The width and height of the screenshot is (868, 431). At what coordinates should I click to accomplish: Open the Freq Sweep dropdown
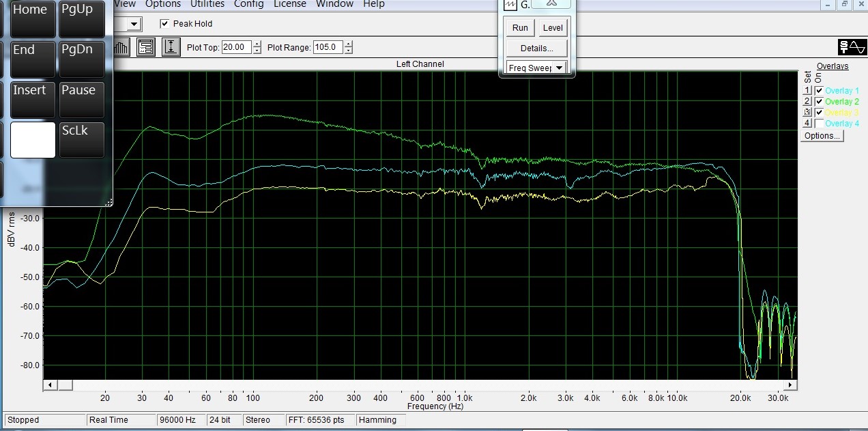pyautogui.click(x=559, y=68)
